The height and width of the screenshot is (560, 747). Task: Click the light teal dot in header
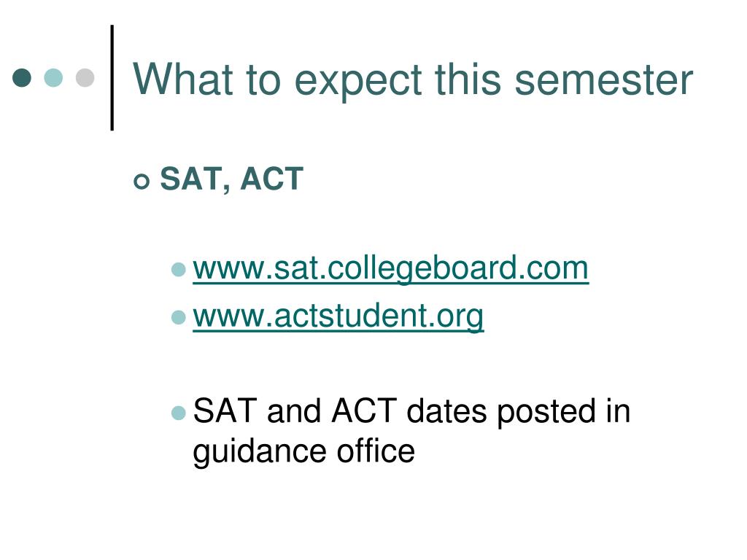(53, 77)
